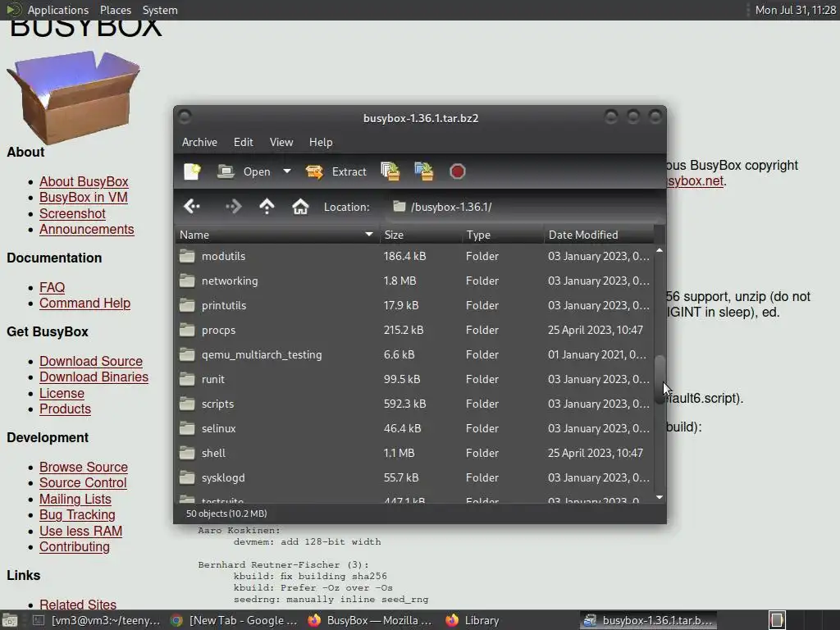
Task: Open the BusyBox in VM link
Action: click(x=84, y=197)
